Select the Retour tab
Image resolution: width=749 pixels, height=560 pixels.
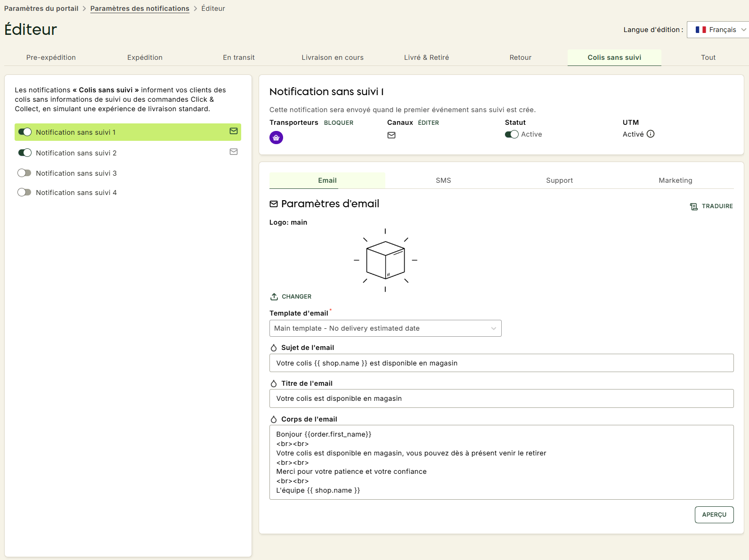click(521, 57)
